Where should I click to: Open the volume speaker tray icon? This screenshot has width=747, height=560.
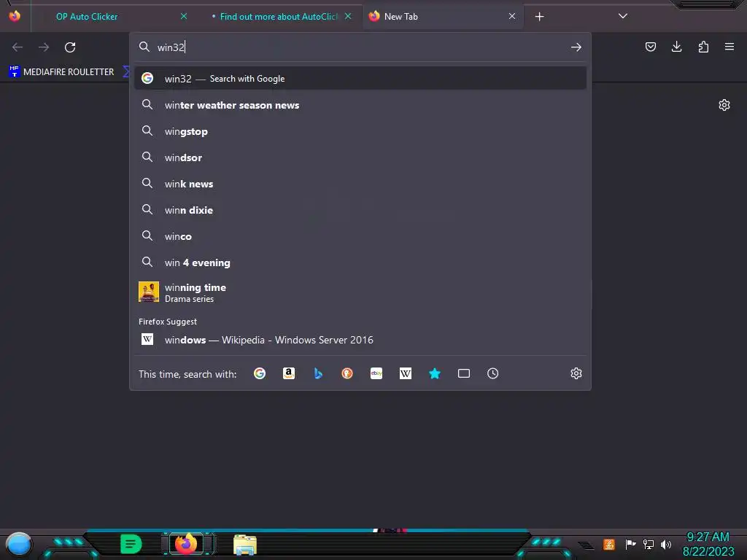665,544
